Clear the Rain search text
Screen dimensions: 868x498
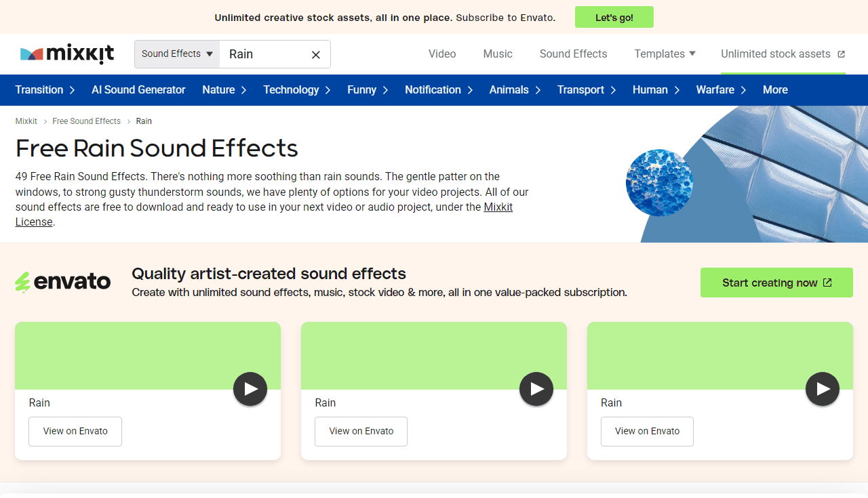click(316, 55)
